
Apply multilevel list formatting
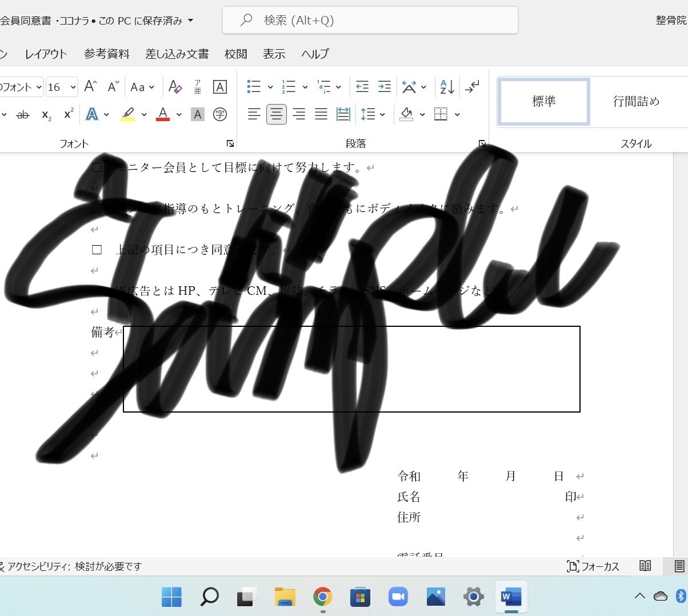pos(323,87)
